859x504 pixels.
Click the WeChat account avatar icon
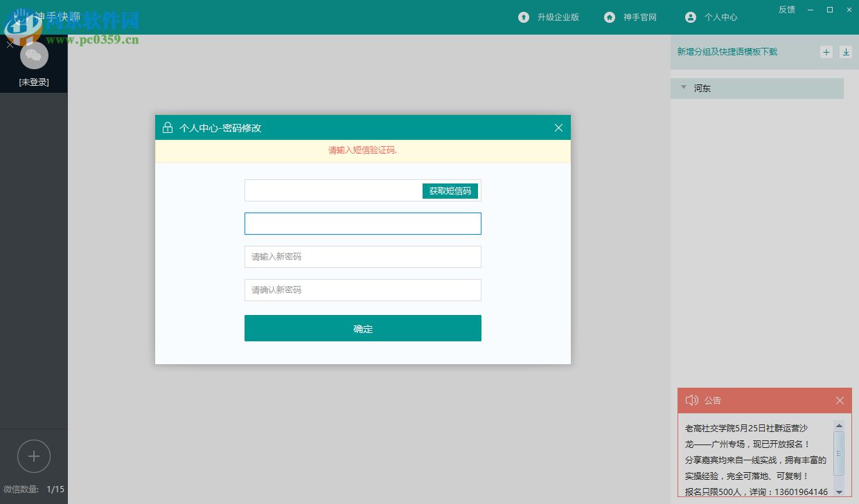click(34, 55)
